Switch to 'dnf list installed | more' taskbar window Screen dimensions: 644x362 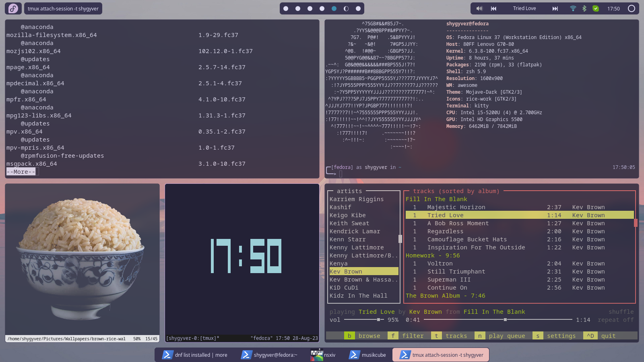[195, 355]
